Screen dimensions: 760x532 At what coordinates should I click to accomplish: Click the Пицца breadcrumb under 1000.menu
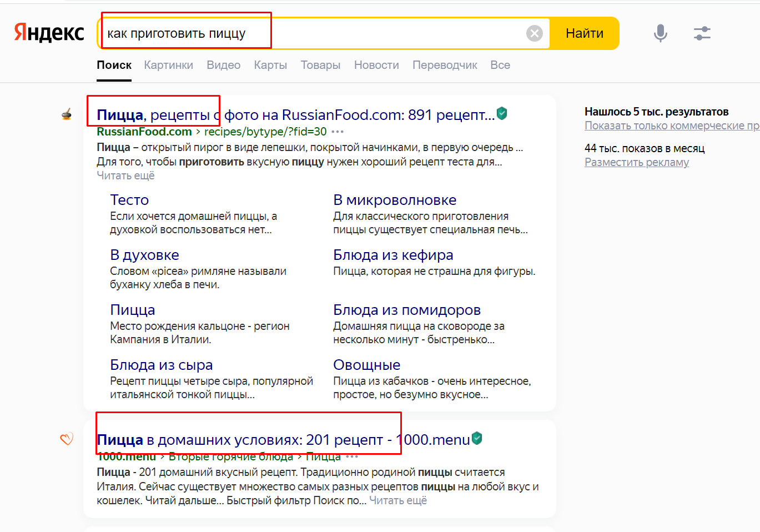point(324,456)
